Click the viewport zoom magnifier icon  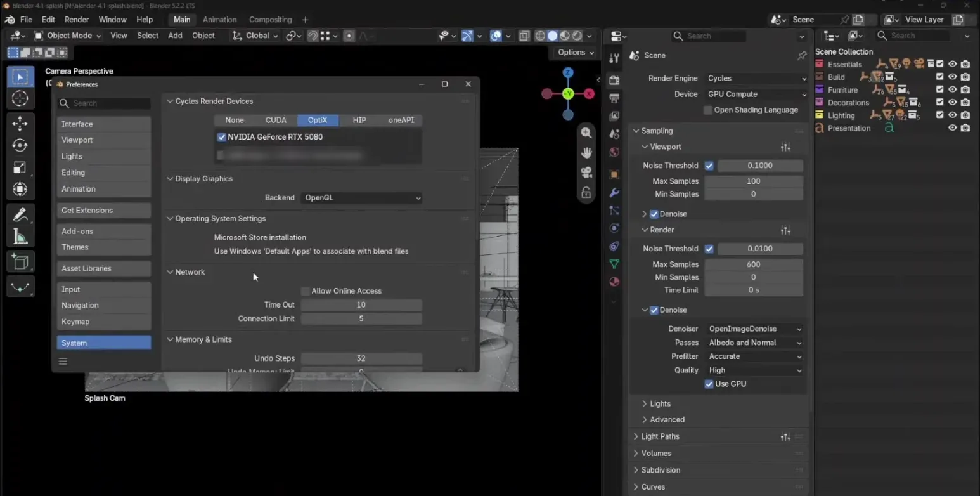click(x=586, y=133)
